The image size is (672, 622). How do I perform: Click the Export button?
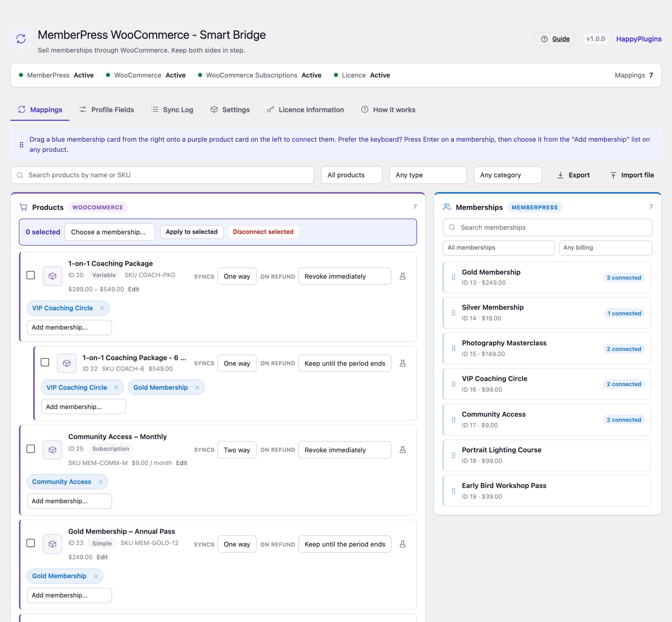pyautogui.click(x=573, y=175)
